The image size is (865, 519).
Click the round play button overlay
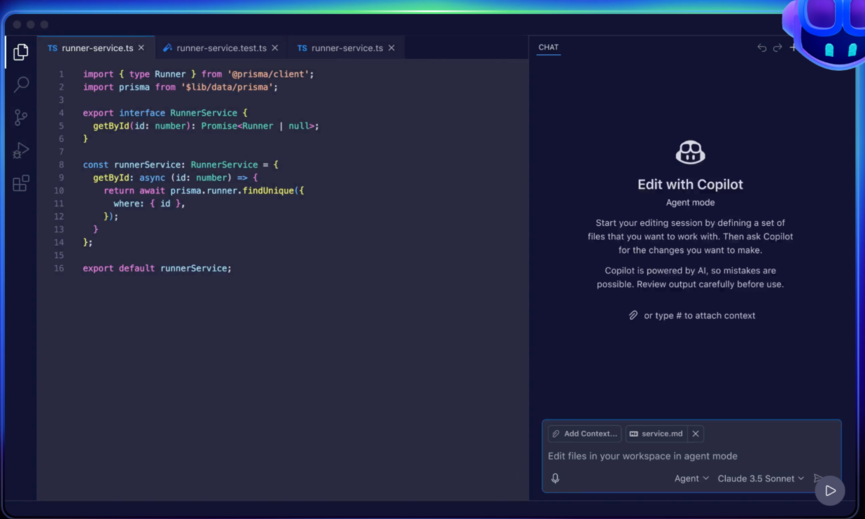(830, 490)
